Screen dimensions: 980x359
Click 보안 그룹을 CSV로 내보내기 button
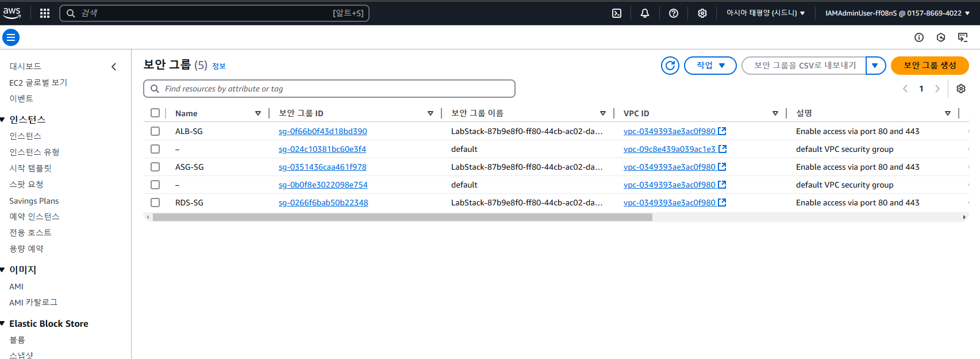click(x=805, y=66)
